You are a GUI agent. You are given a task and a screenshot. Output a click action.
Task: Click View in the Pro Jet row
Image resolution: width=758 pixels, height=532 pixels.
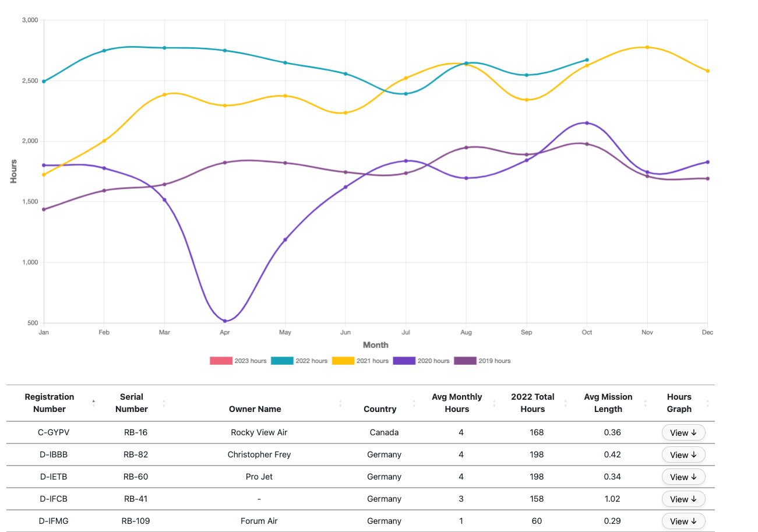(x=683, y=477)
